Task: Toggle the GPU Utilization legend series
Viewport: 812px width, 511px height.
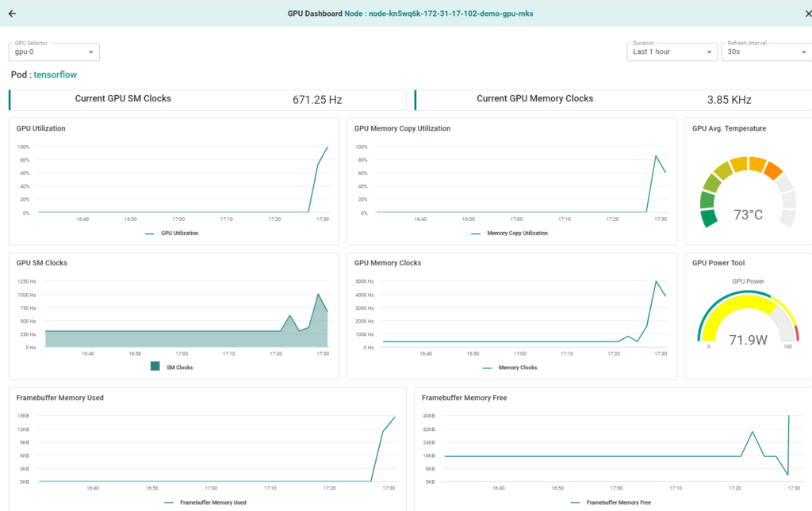Action: [172, 234]
